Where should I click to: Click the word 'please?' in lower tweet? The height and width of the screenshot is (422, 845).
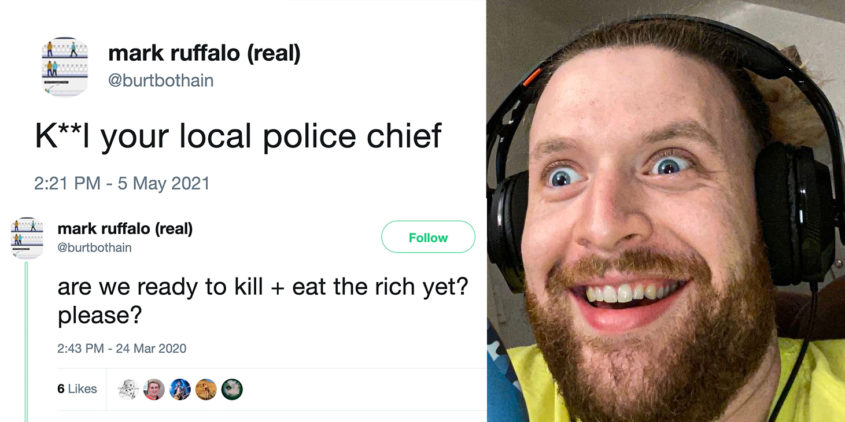[x=100, y=317]
